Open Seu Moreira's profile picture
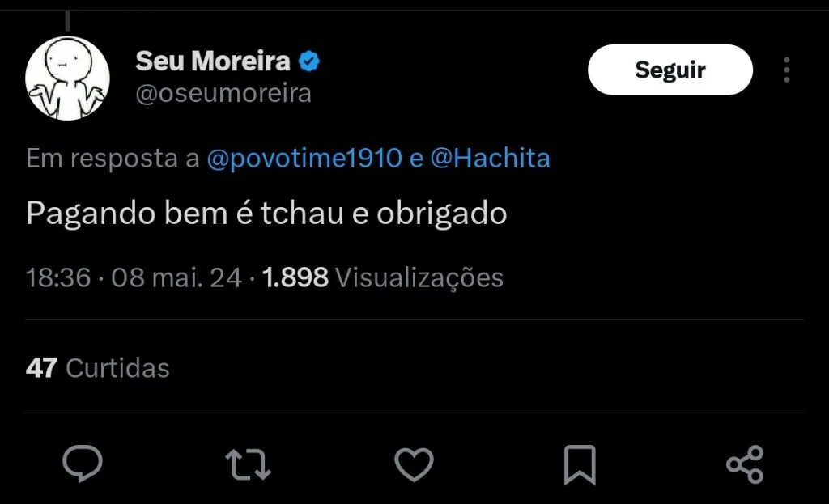Viewport: 829px width, 504px height. (68, 78)
